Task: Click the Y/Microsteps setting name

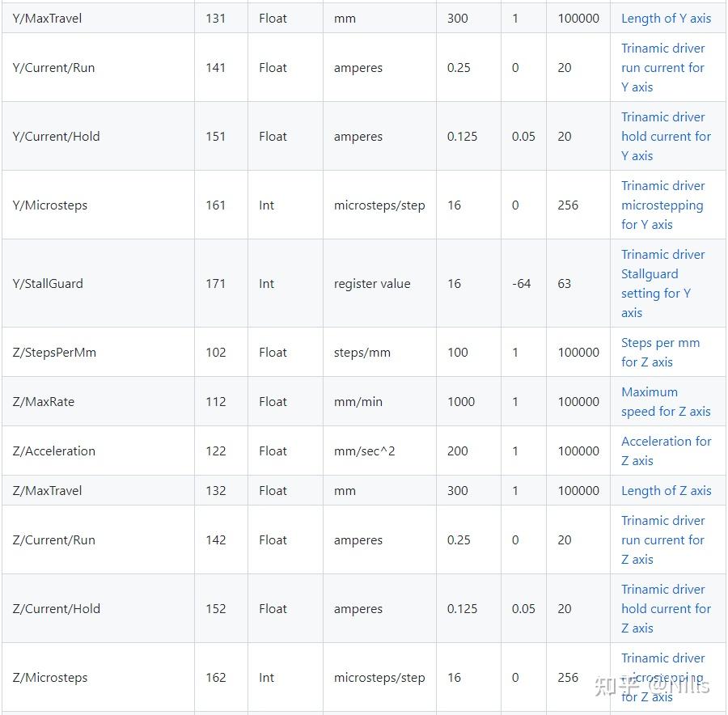Action: point(50,205)
